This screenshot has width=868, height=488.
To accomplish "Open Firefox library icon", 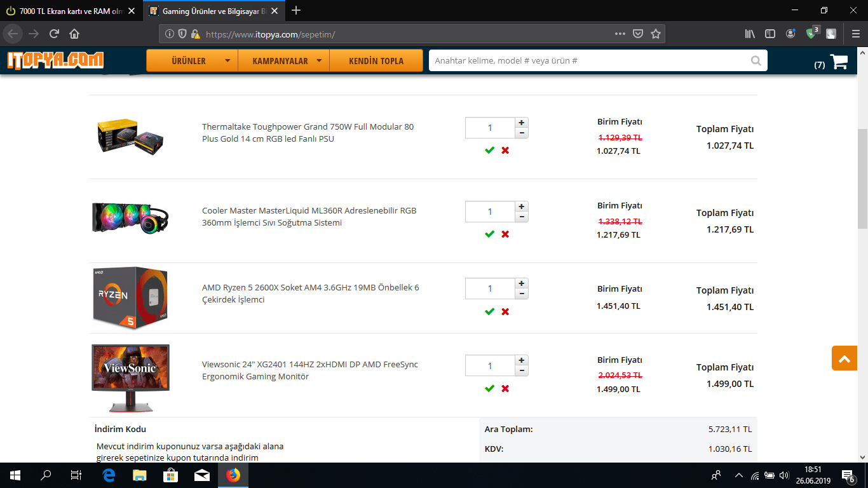I will [x=750, y=34].
